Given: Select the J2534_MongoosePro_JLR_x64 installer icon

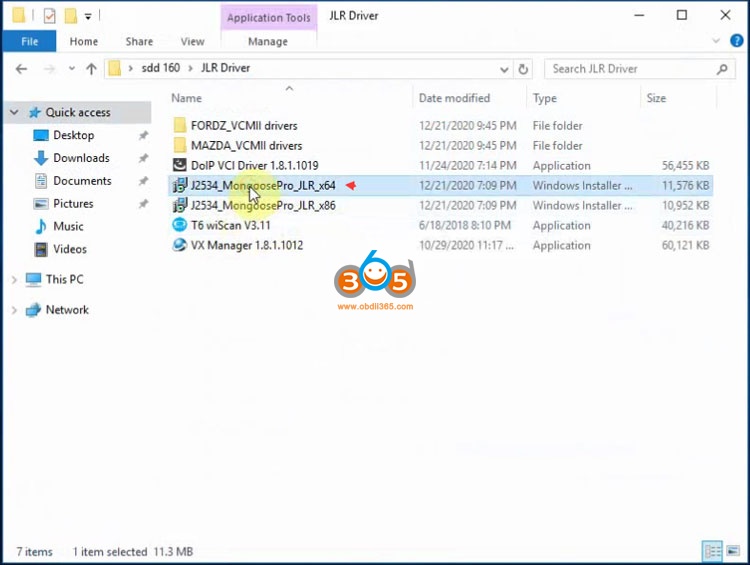Looking at the screenshot, I should tap(180, 185).
